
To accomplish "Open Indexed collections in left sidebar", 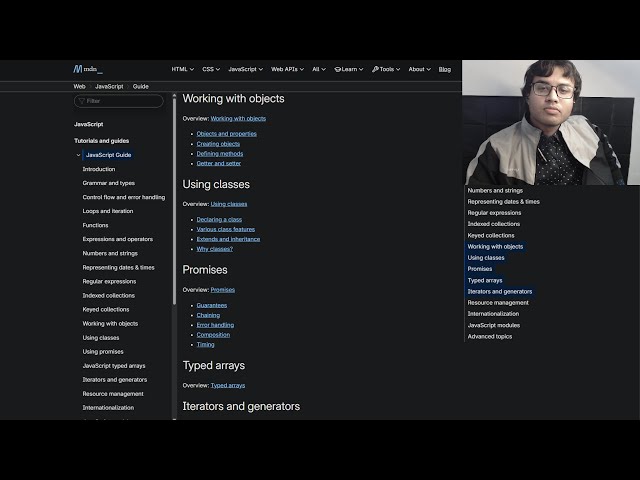I will coord(108,296).
